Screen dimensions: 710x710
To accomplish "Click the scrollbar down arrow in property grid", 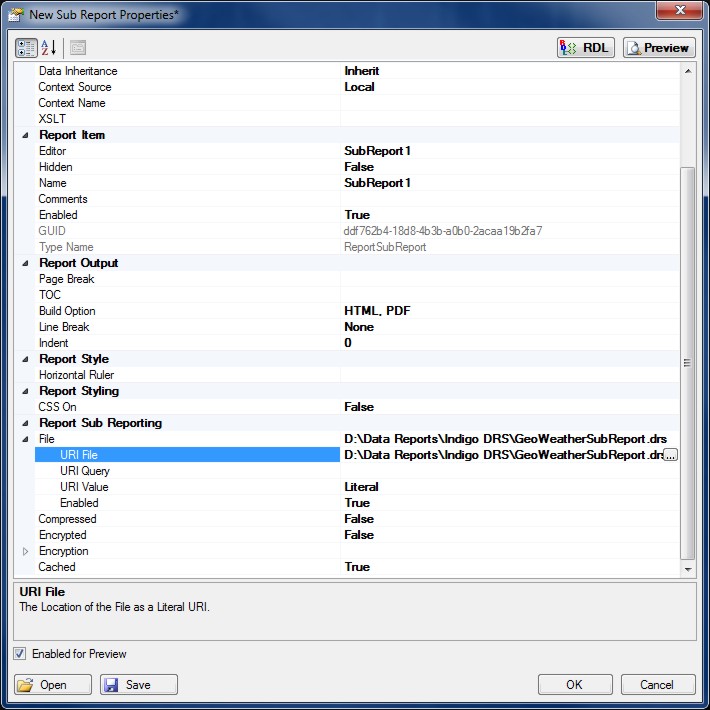I will [x=687, y=568].
